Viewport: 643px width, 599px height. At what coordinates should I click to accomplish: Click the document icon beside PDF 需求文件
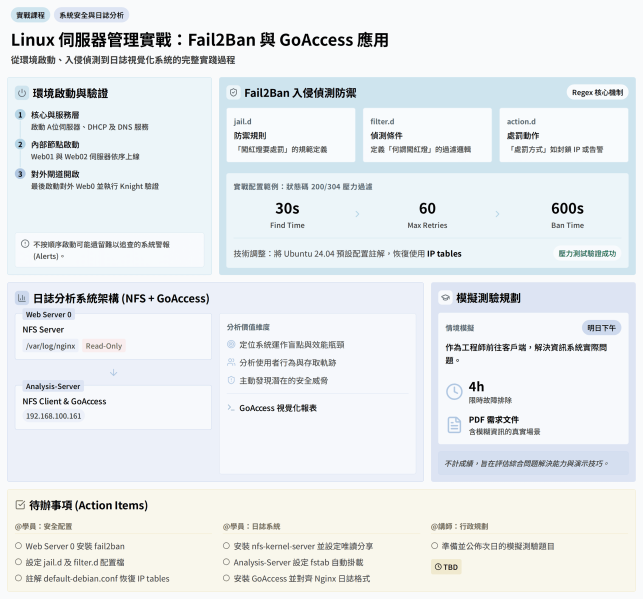454,425
